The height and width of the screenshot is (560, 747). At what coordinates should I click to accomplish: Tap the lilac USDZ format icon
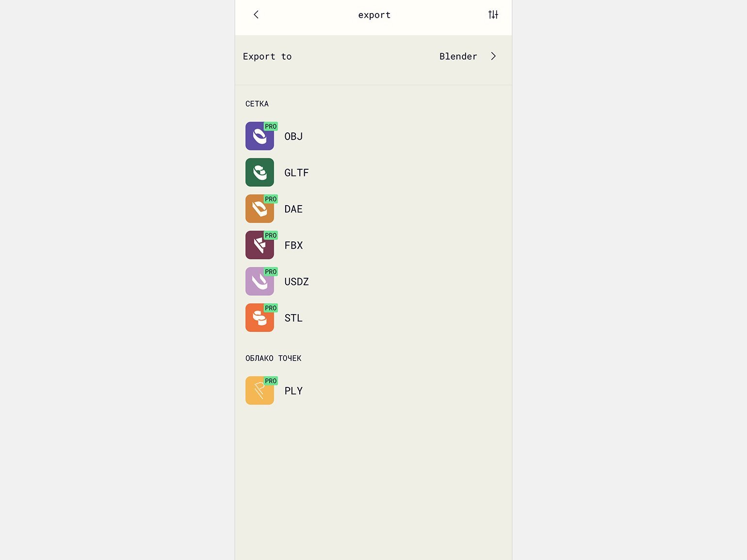(260, 282)
